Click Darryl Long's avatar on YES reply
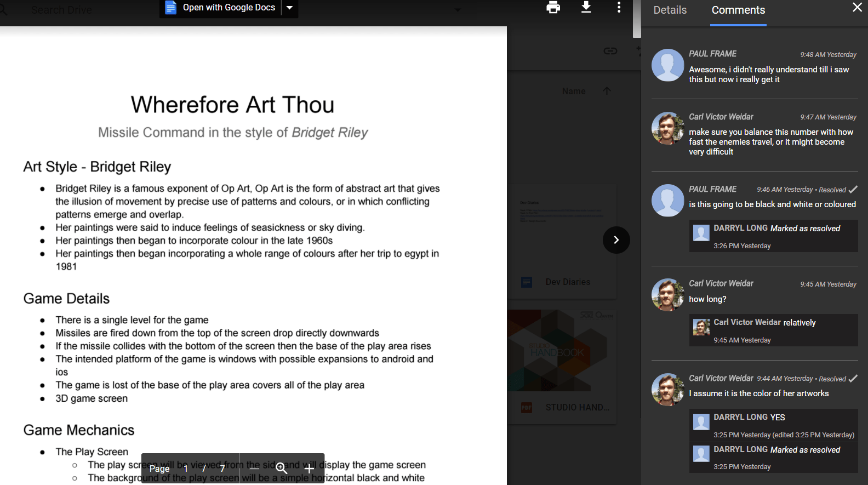Viewport: 868px width, 485px height. point(701,422)
